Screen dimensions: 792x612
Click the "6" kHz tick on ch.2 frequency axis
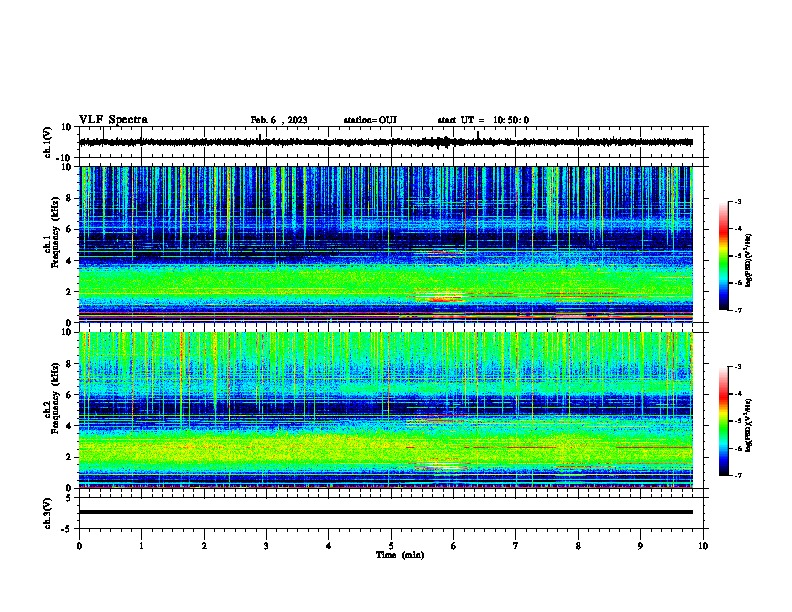coord(70,395)
